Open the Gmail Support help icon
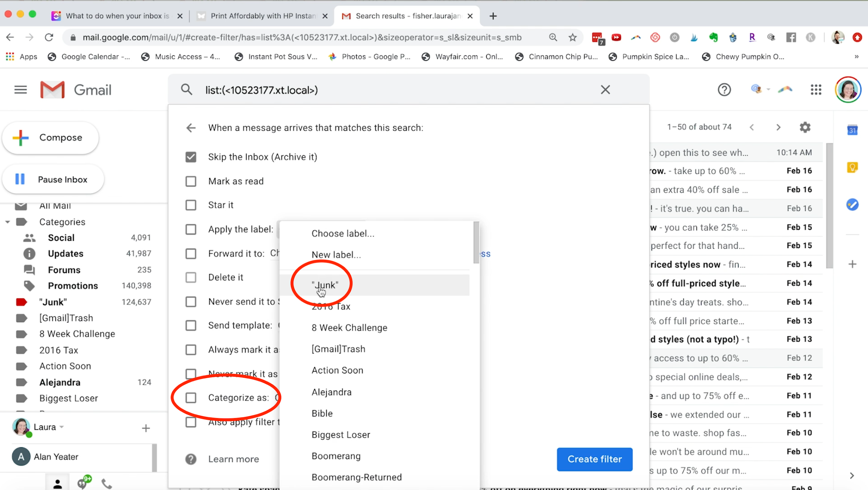This screenshot has width=868, height=490. (x=724, y=90)
